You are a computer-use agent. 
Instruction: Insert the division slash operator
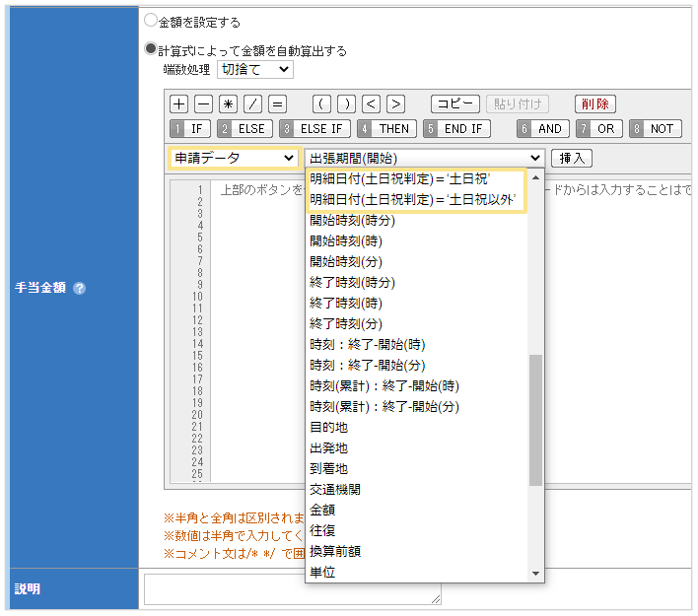click(252, 103)
